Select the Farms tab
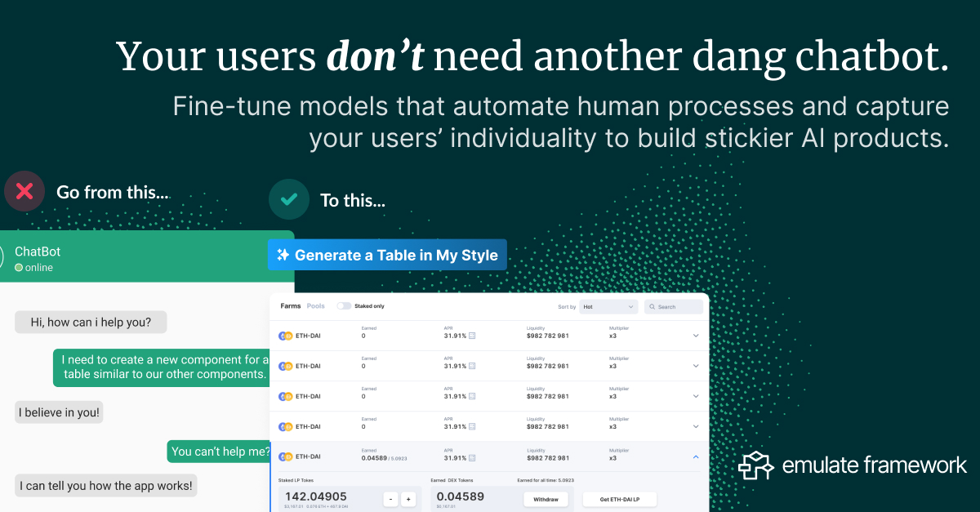The height and width of the screenshot is (512, 980). pos(290,306)
